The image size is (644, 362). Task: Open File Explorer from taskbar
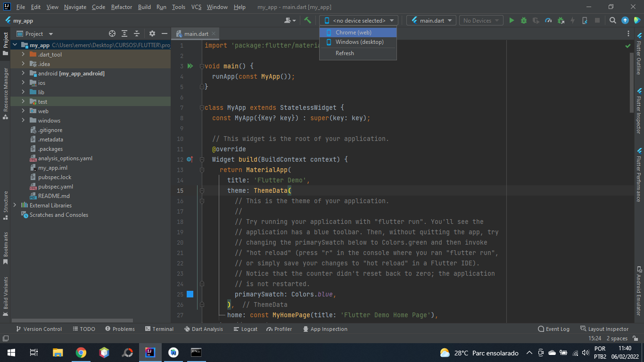58,353
